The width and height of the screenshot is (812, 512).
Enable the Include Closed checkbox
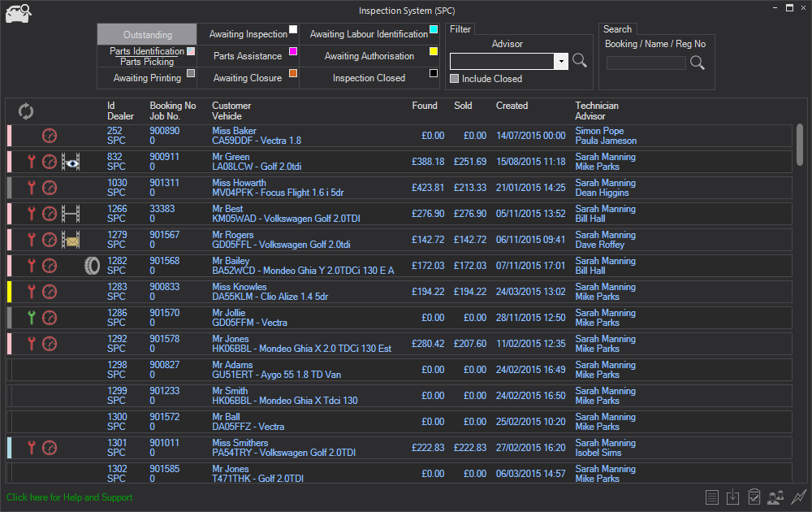(x=455, y=79)
